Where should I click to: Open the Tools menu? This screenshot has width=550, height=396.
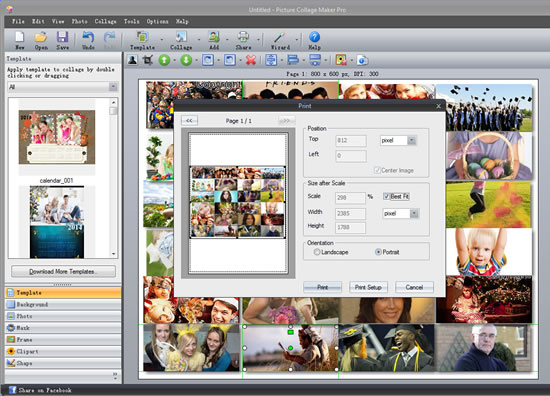(132, 21)
